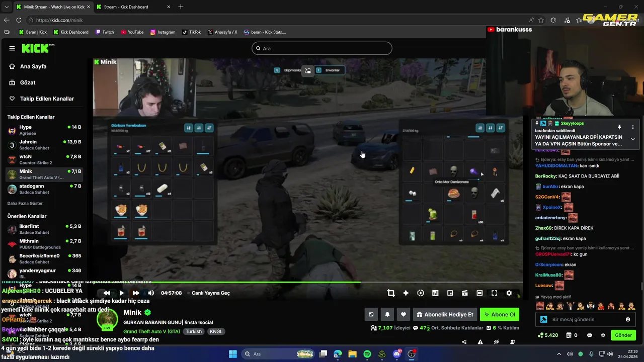The height and width of the screenshot is (362, 644).
Task: Click the sparkle icon in player controls
Action: point(406,293)
